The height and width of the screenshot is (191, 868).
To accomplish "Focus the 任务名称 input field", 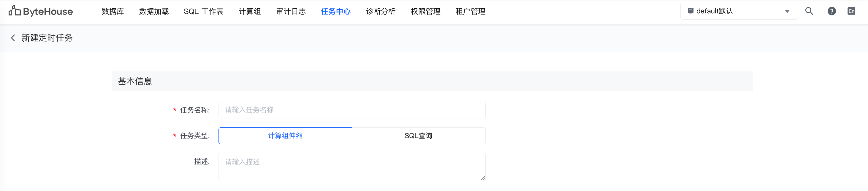I will tap(352, 110).
